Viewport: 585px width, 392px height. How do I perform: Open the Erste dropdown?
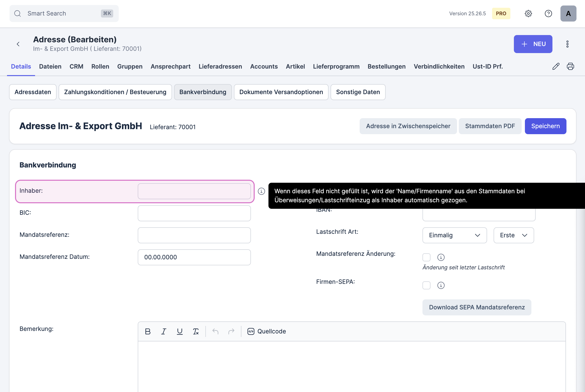click(x=513, y=235)
